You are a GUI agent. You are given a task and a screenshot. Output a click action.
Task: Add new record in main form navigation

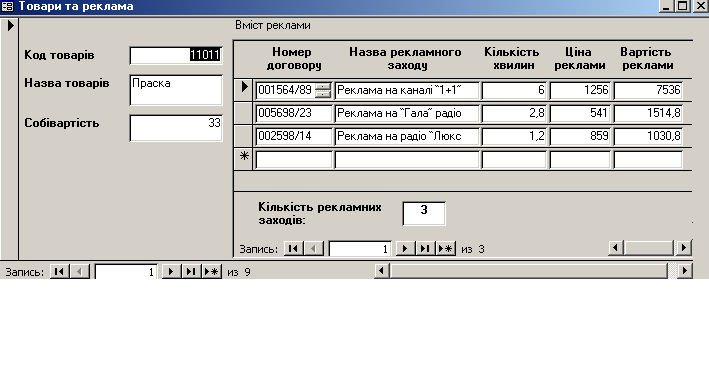[211, 271]
